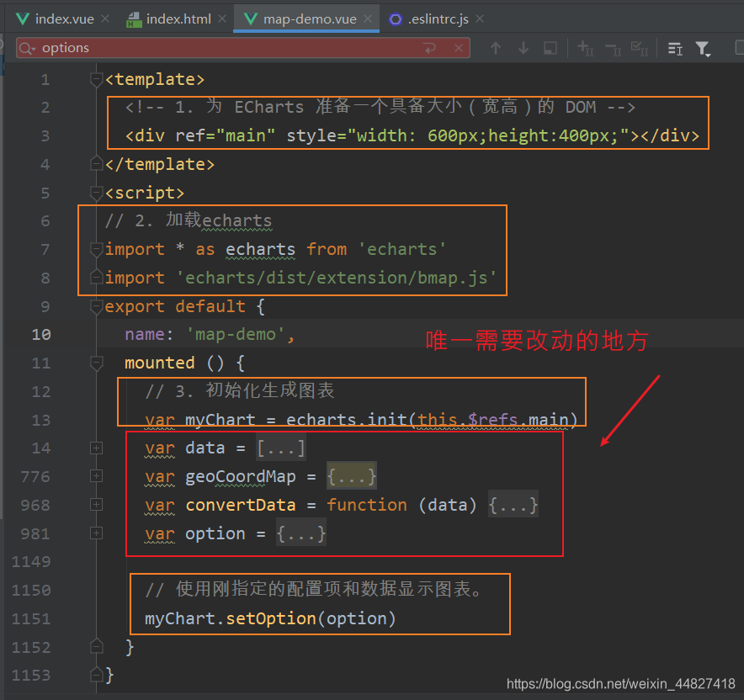The width and height of the screenshot is (744, 700).
Task: Click the folded {...} after function (data)
Action: 513,505
